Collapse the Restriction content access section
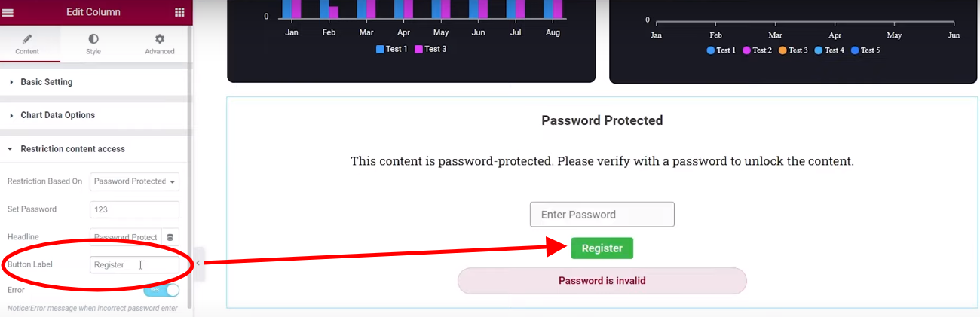 [x=96, y=149]
